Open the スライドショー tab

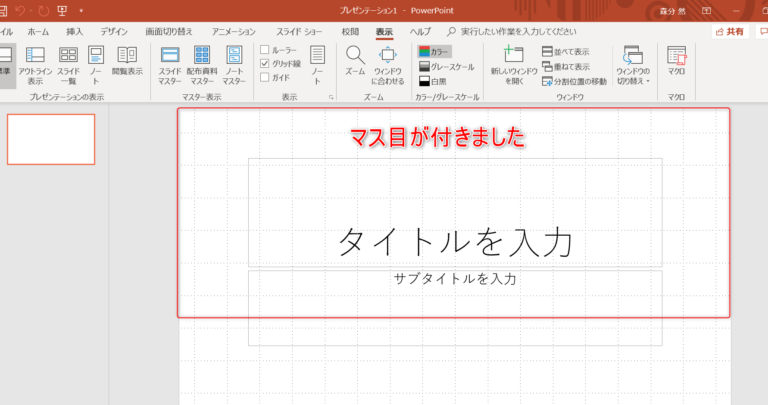pyautogui.click(x=299, y=32)
